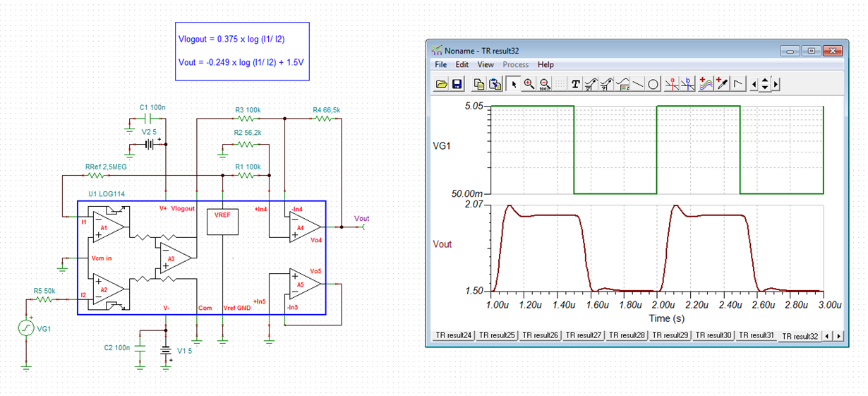Open the File menu
This screenshot has width=868, height=396.
pyautogui.click(x=441, y=64)
